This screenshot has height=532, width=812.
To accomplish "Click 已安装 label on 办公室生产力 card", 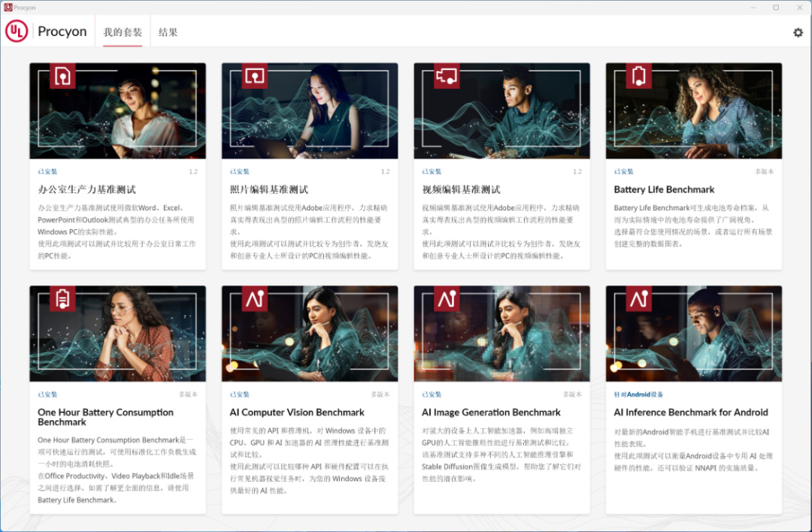I will pos(47,171).
